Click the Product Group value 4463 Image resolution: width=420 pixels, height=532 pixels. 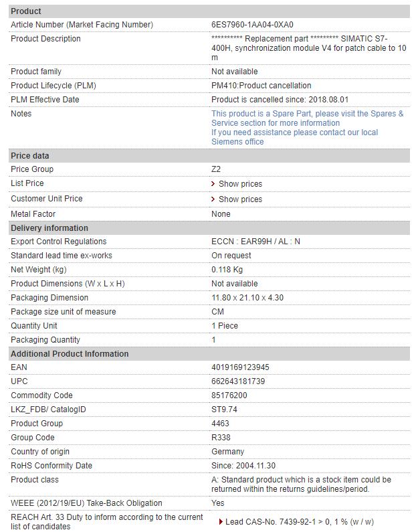[221, 424]
